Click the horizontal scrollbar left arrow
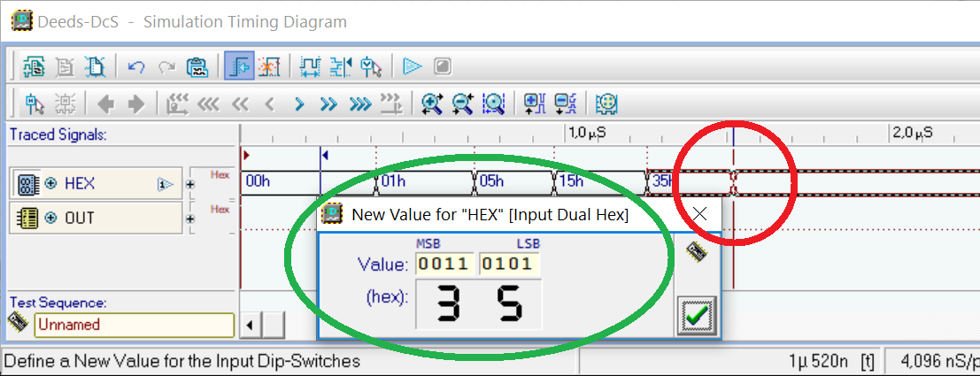Viewport: 980px width, 376px height. (251, 325)
